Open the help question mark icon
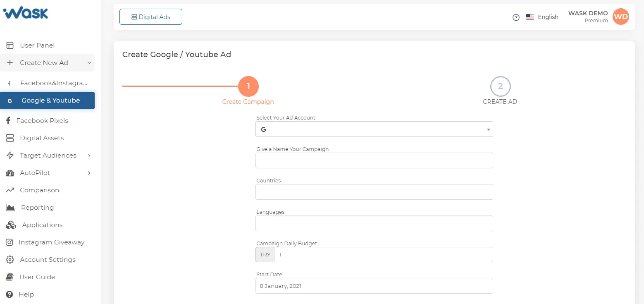The height and width of the screenshot is (304, 644). click(516, 17)
